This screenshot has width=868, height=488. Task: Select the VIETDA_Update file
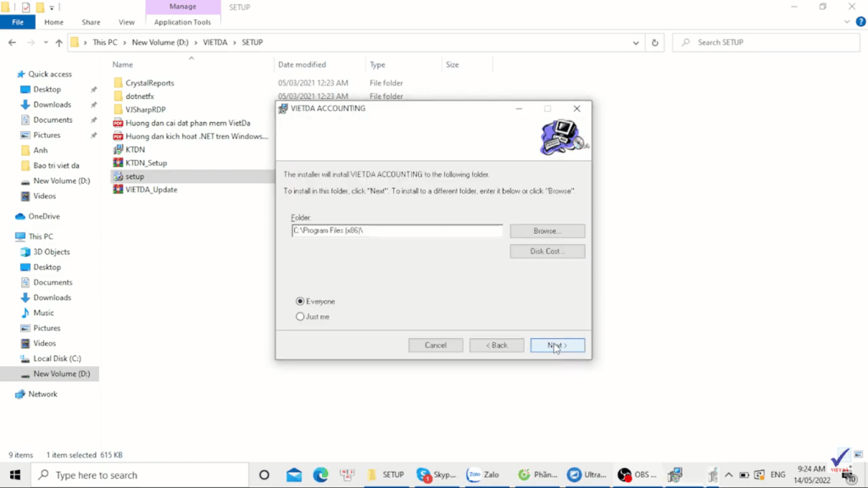pos(151,189)
